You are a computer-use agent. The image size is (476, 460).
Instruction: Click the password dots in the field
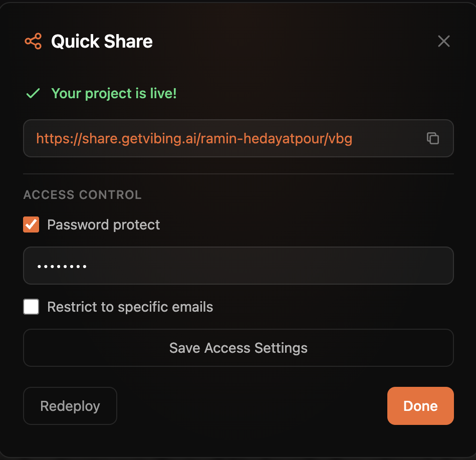tap(62, 266)
